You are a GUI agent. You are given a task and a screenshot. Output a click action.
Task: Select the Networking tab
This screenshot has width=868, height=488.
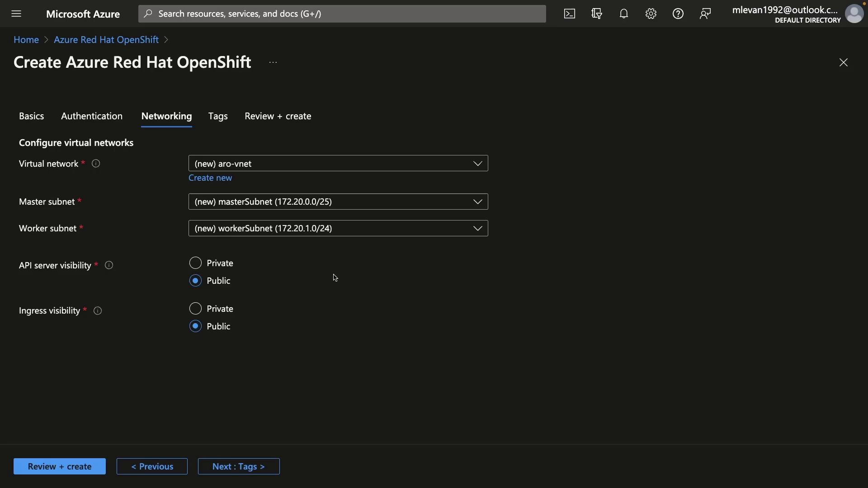(166, 116)
